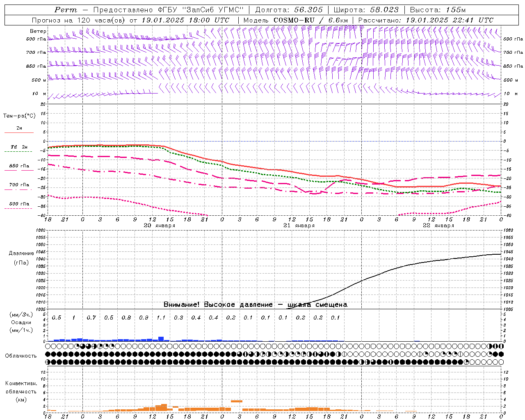Viewport: 525px width, 420px height.
Task: Click the model name "COSMO-RU / 6.6км"
Action: (x=310, y=20)
